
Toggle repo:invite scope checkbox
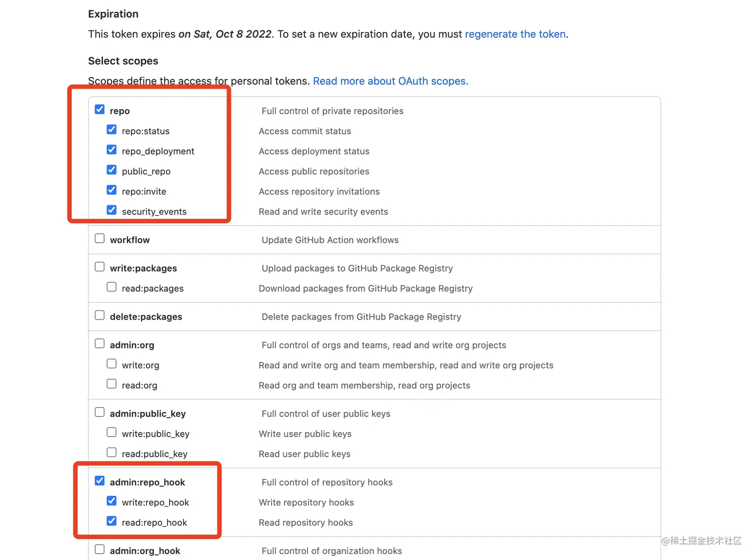click(111, 190)
